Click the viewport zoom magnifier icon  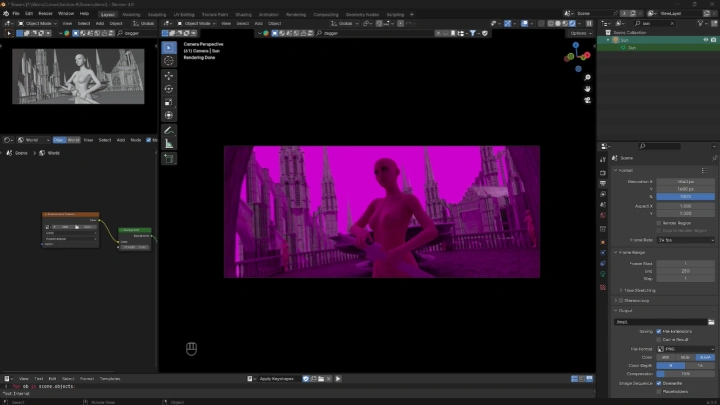(x=587, y=78)
